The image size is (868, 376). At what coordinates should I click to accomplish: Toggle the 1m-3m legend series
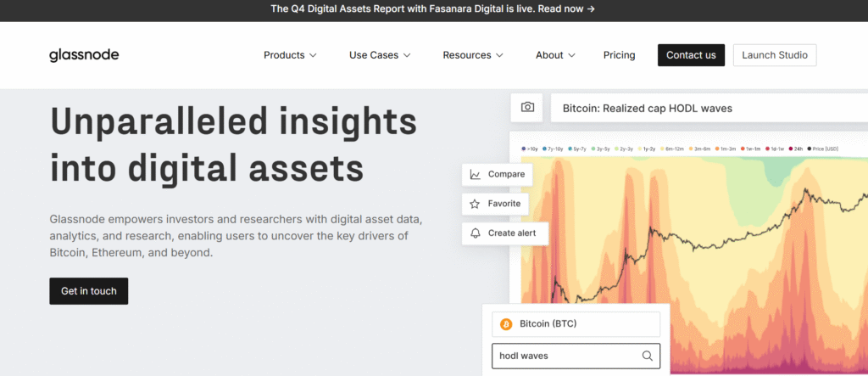tap(726, 149)
